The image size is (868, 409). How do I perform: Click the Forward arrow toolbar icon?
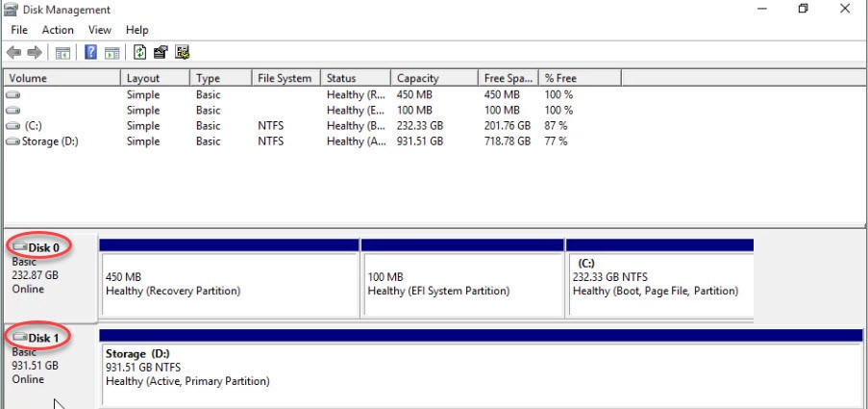(35, 52)
